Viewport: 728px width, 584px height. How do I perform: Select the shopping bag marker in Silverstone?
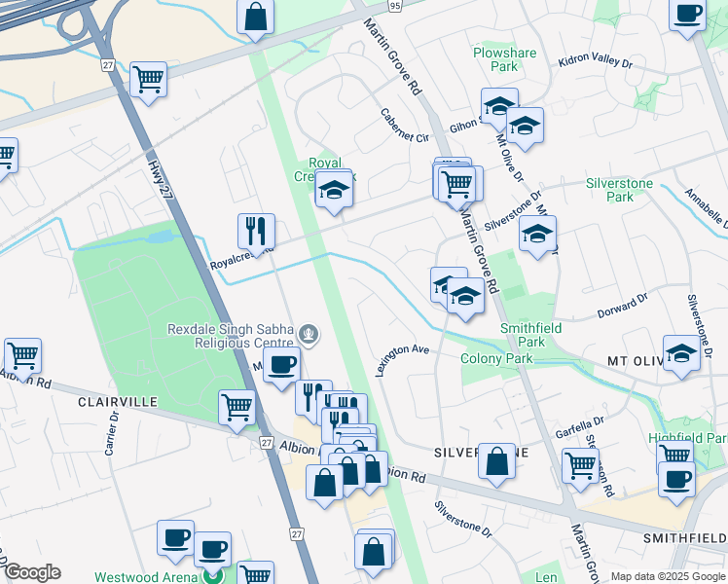(x=496, y=463)
